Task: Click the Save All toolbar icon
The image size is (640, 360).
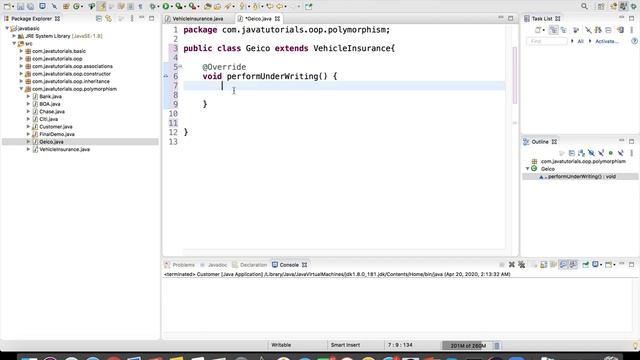Action: click(30, 7)
